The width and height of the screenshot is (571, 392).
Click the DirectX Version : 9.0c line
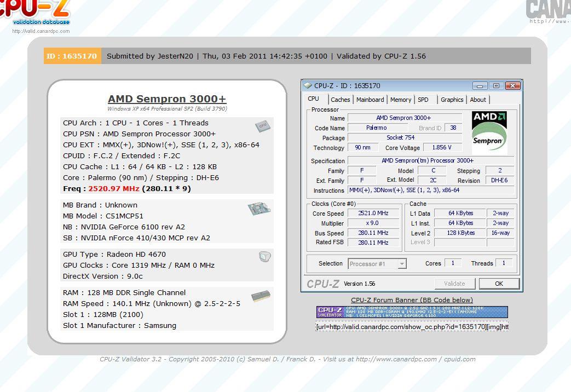pyautogui.click(x=103, y=276)
